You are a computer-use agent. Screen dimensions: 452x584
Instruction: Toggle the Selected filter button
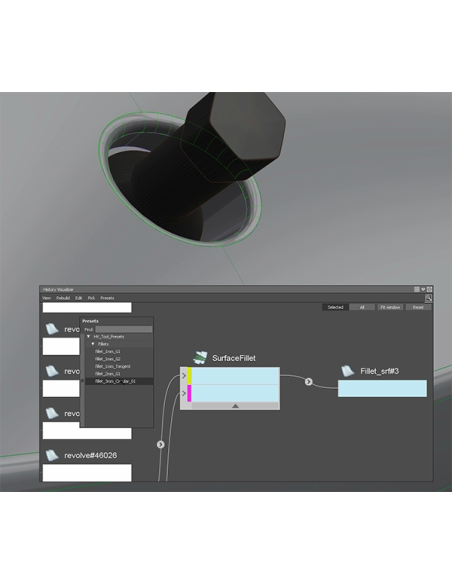point(335,307)
